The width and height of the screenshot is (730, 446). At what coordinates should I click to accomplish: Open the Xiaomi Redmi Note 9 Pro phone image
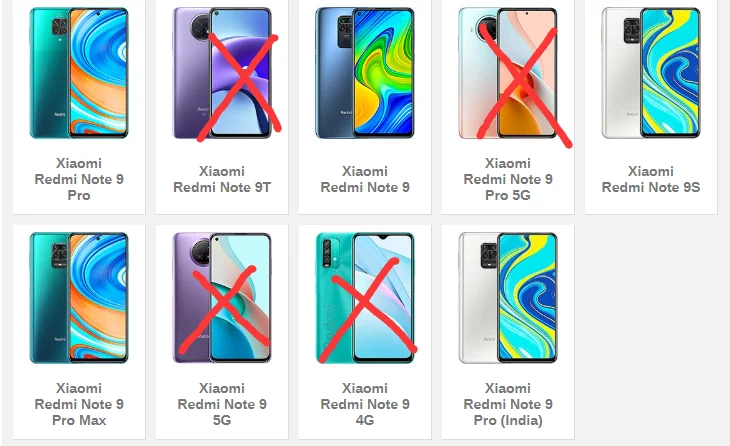[79, 73]
